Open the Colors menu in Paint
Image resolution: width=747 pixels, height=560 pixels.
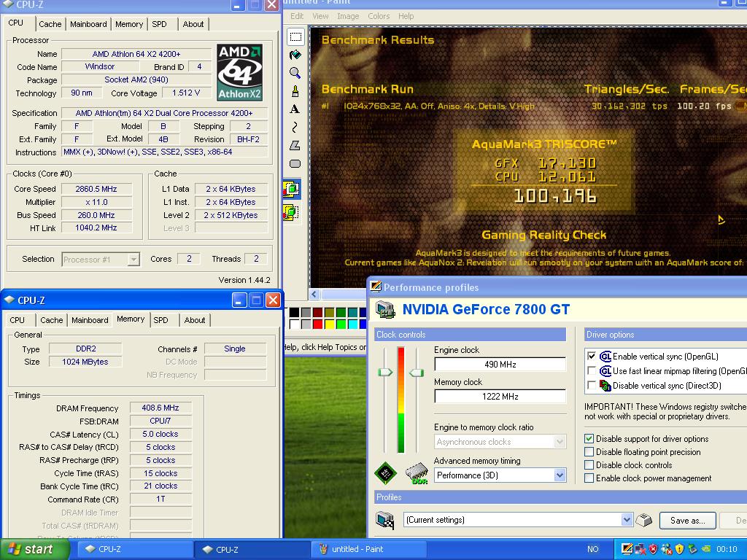tap(379, 16)
